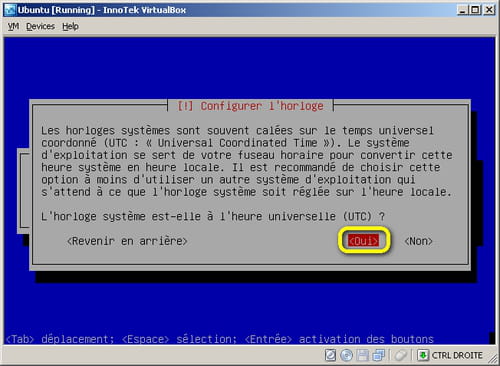Click the VirtualBox icon in title bar
The width and height of the screenshot is (500, 366).
(10, 10)
